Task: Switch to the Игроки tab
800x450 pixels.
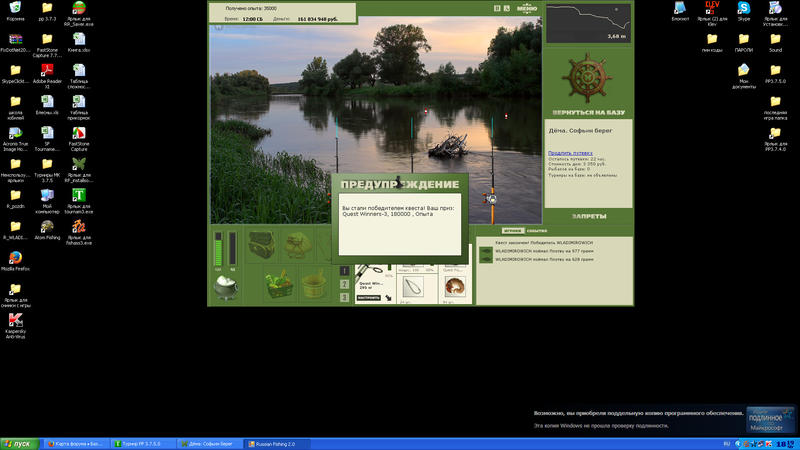Action: click(513, 231)
